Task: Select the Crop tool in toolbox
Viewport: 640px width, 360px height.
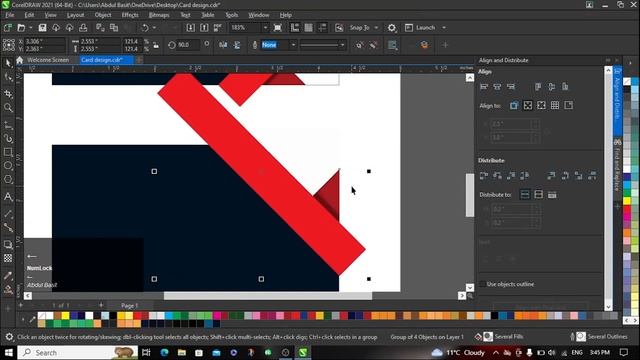Action: click(8, 93)
